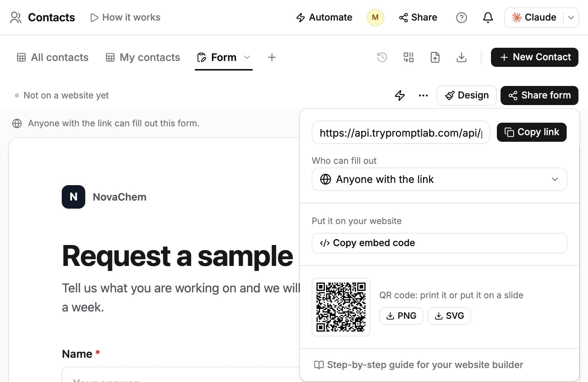
Task: Open the help question mark icon
Action: (x=461, y=17)
